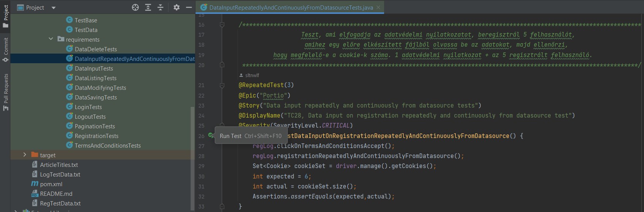Select DataInputRepeatedlyAndContinuouslyFromDat tree row
The height and width of the screenshot is (212, 644).
(103, 59)
